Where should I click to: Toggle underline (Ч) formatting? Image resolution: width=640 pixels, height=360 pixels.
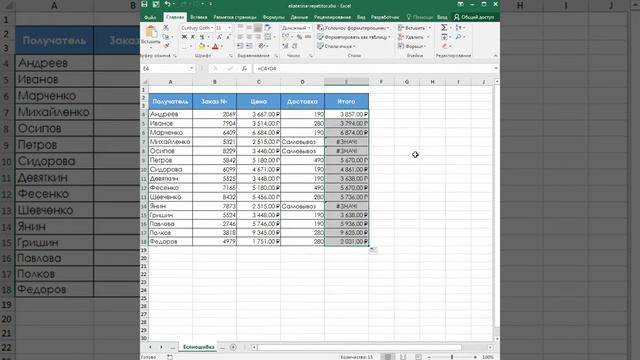click(202, 37)
